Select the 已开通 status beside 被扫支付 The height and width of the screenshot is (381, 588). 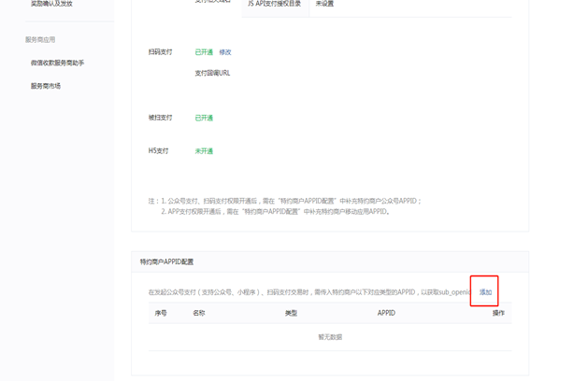204,118
